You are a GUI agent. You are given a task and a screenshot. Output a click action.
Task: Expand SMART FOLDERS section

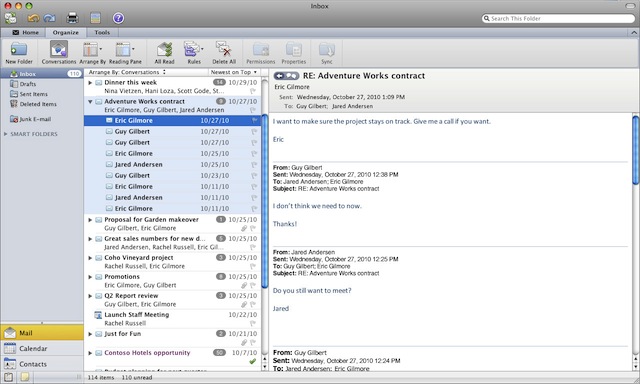point(6,134)
